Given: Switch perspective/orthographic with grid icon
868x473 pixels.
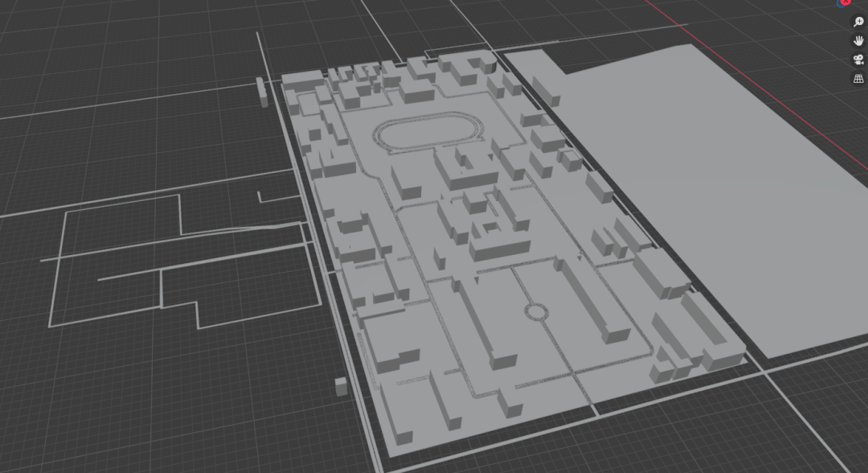Looking at the screenshot, I should click(x=858, y=79).
